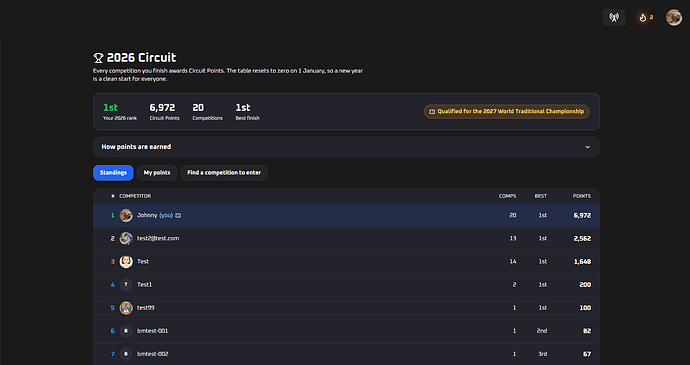
Task: Open the live broadcast signal icon
Action: 614,18
